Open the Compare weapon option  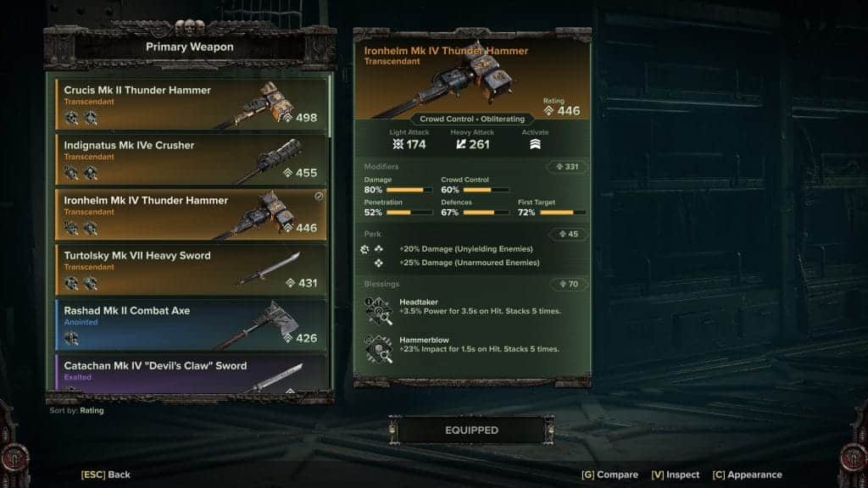(x=609, y=474)
